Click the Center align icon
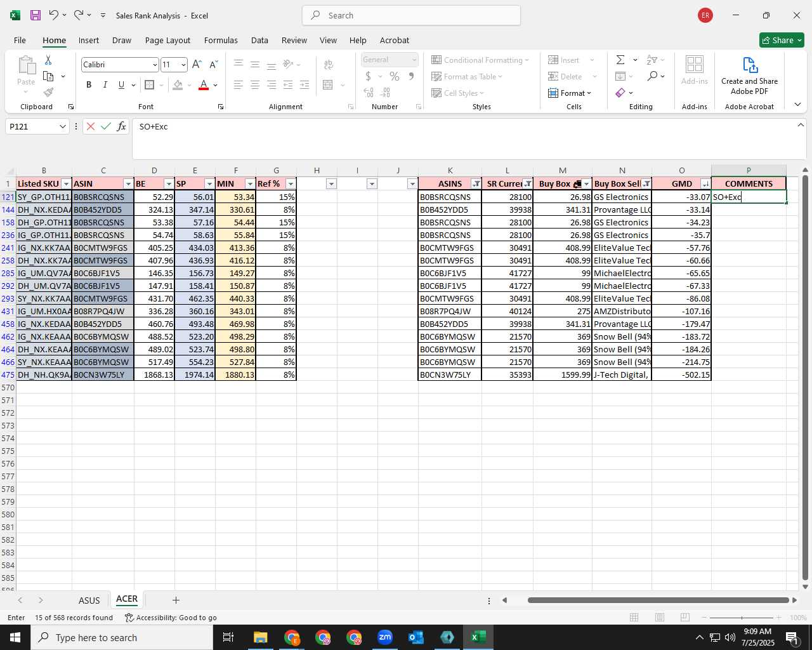 coord(255,84)
